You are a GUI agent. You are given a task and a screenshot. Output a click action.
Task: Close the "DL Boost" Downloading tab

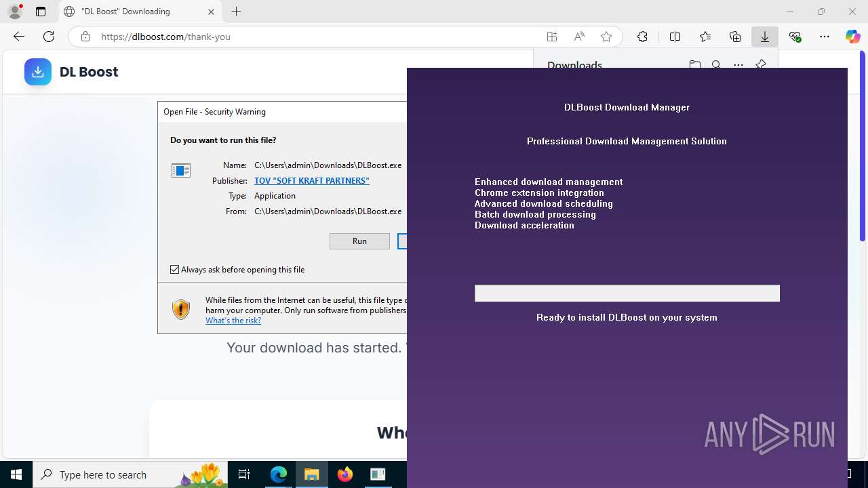point(211,12)
